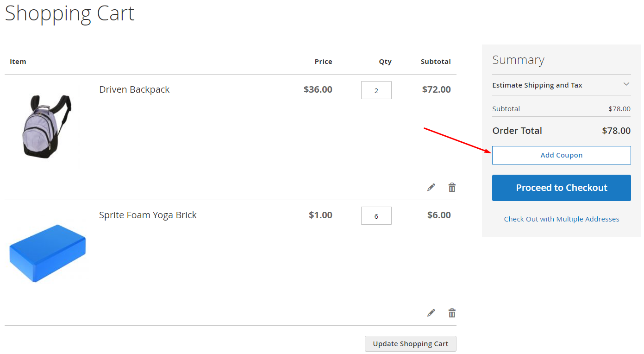The image size is (644, 354).
Task: Edit the Driven Backpack item with pencil icon
Action: click(x=431, y=187)
